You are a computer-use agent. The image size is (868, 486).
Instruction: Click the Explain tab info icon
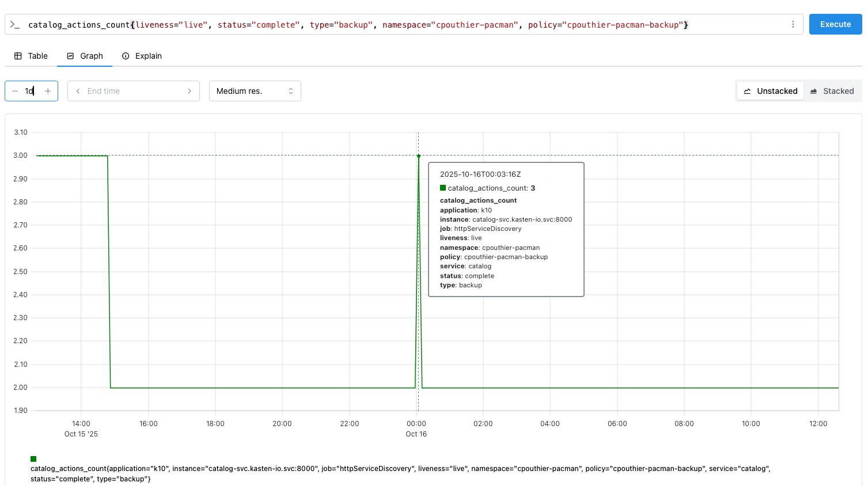click(126, 56)
